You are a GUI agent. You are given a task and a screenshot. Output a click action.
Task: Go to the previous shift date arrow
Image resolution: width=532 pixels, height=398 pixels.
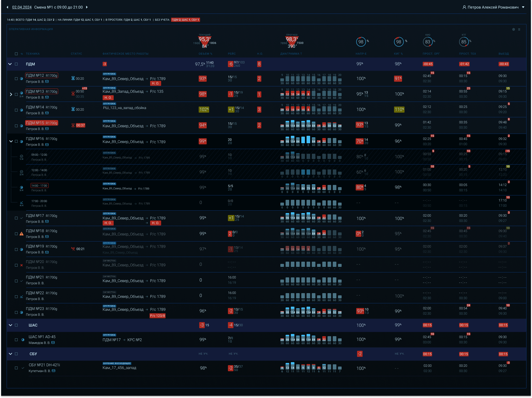coord(7,7)
